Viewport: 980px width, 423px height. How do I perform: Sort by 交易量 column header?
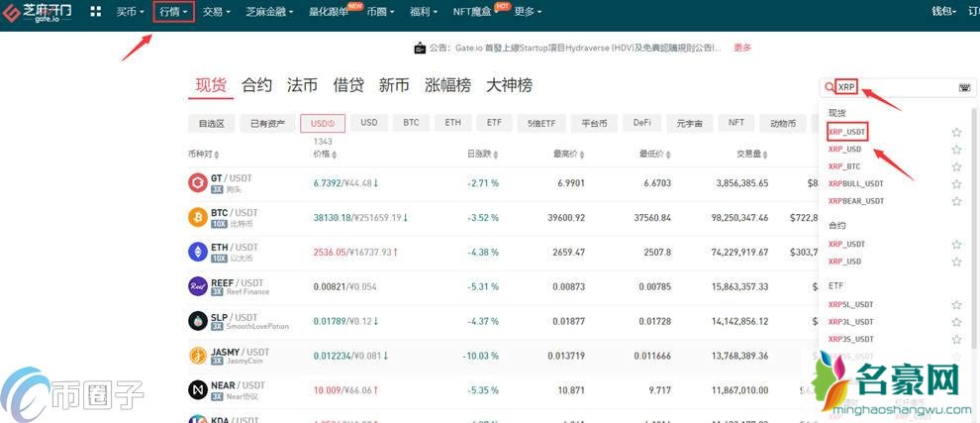pyautogui.click(x=752, y=154)
